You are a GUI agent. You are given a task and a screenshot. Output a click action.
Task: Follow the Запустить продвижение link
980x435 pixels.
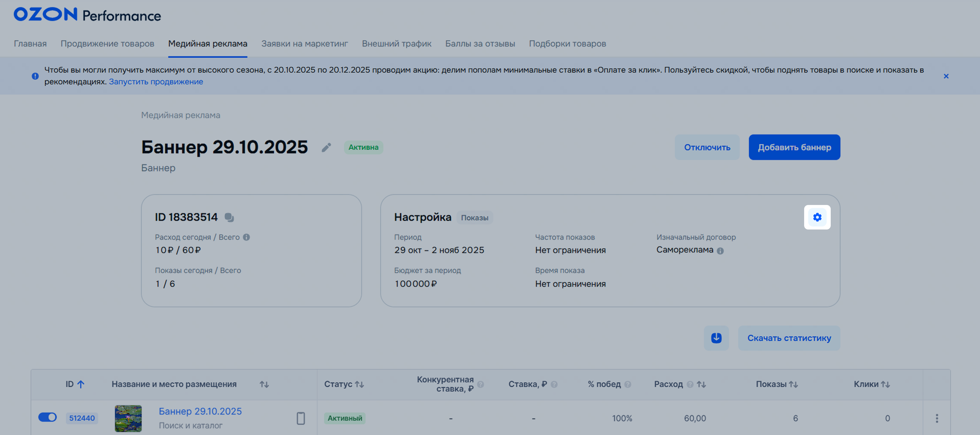(156, 82)
